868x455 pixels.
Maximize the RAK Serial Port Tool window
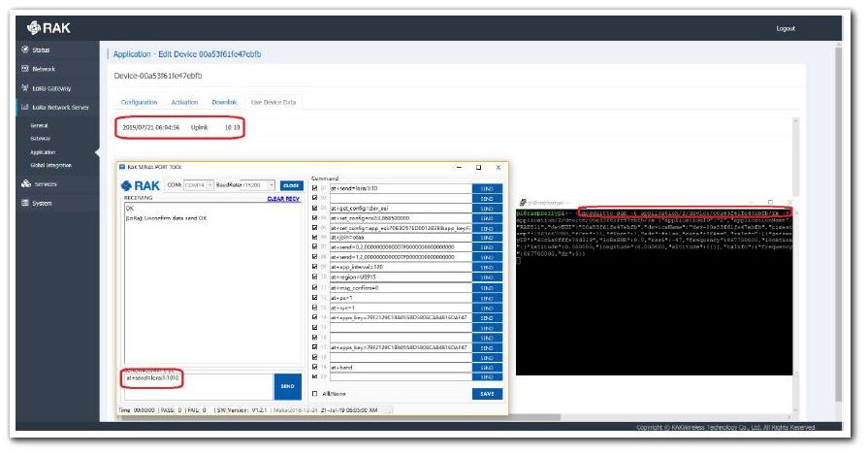click(x=479, y=167)
